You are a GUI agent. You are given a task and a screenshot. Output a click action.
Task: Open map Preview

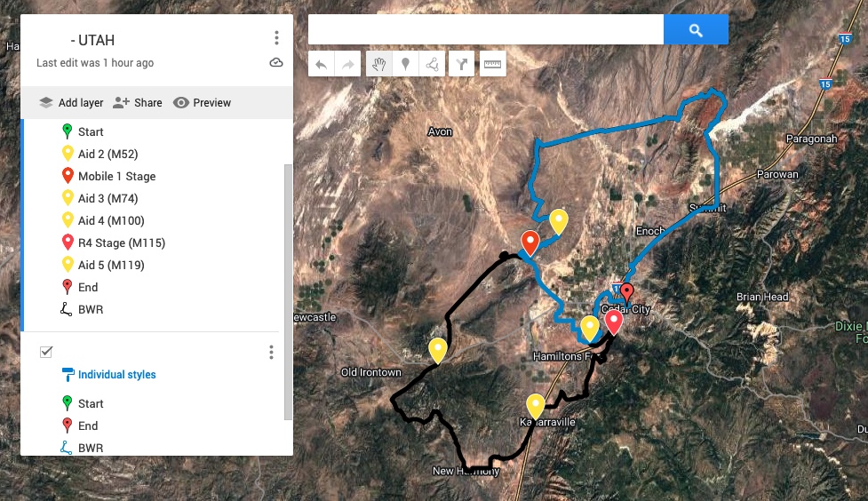click(202, 102)
